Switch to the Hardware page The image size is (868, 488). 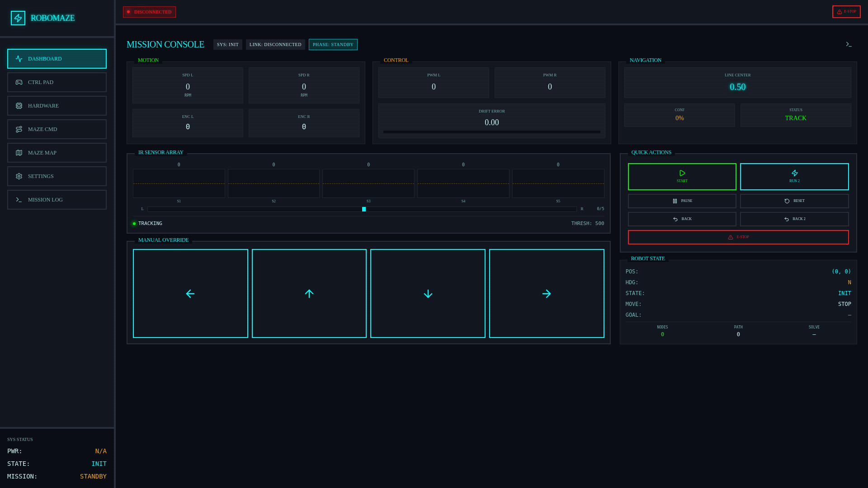tap(57, 106)
